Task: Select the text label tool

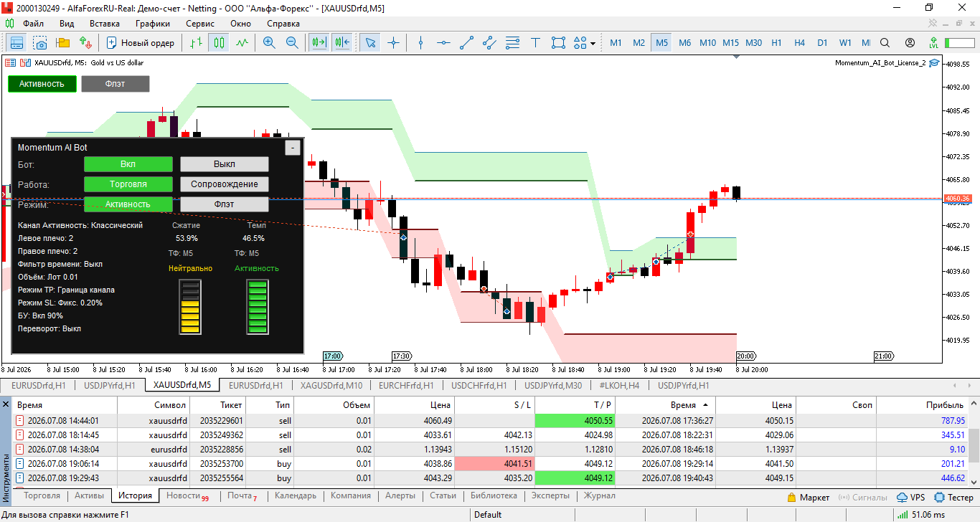Action: click(535, 43)
